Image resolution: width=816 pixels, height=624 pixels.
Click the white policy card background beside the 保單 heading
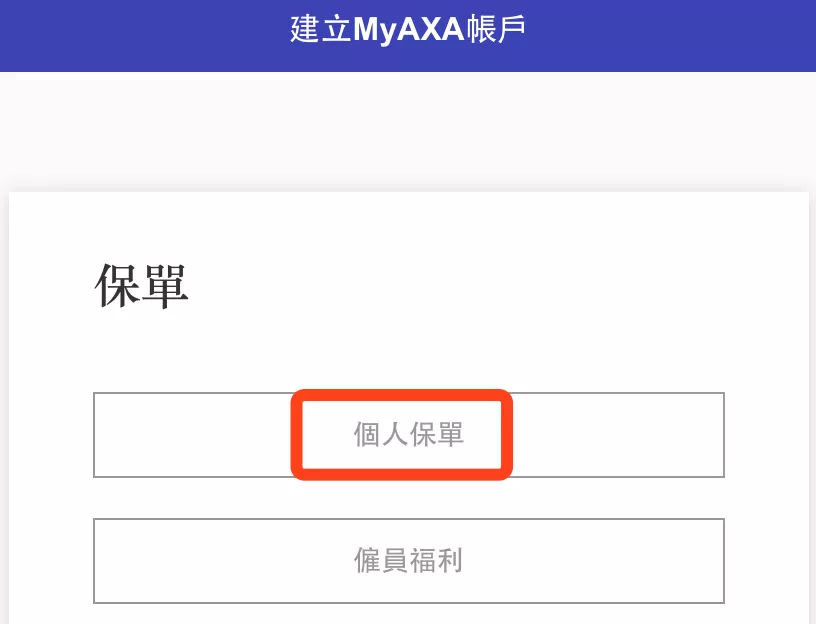(x=468, y=286)
